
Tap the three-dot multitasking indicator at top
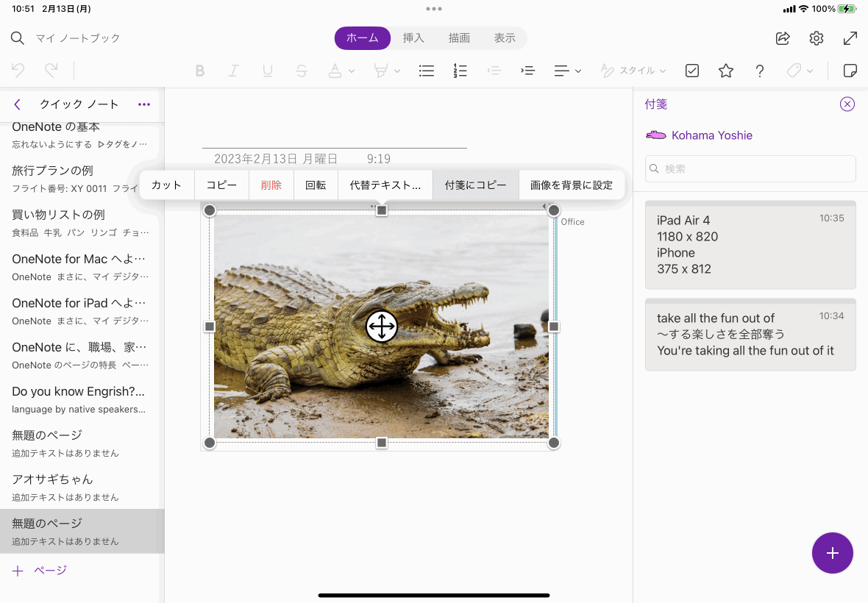[x=434, y=9]
